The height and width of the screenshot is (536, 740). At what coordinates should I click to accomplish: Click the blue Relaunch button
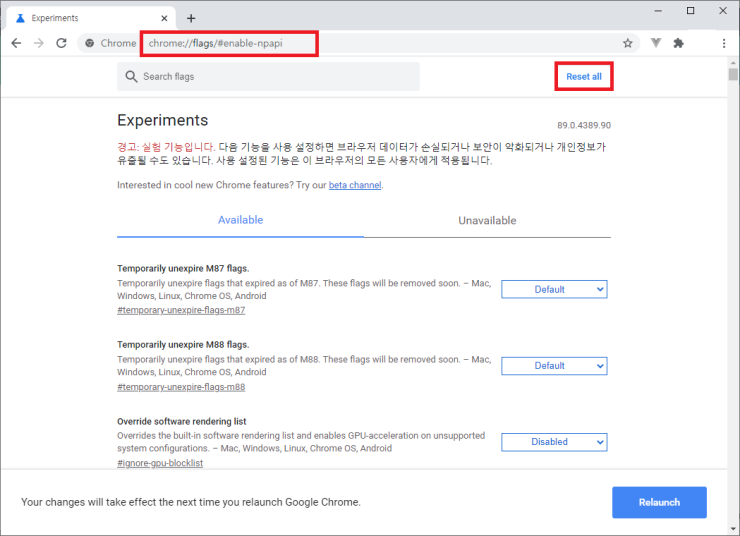(659, 502)
